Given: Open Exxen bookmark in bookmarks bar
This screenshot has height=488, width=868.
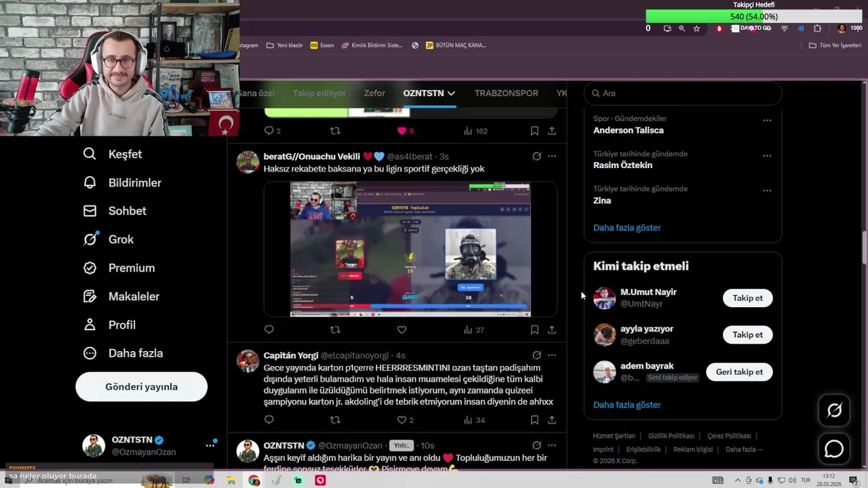Looking at the screenshot, I should coord(322,45).
